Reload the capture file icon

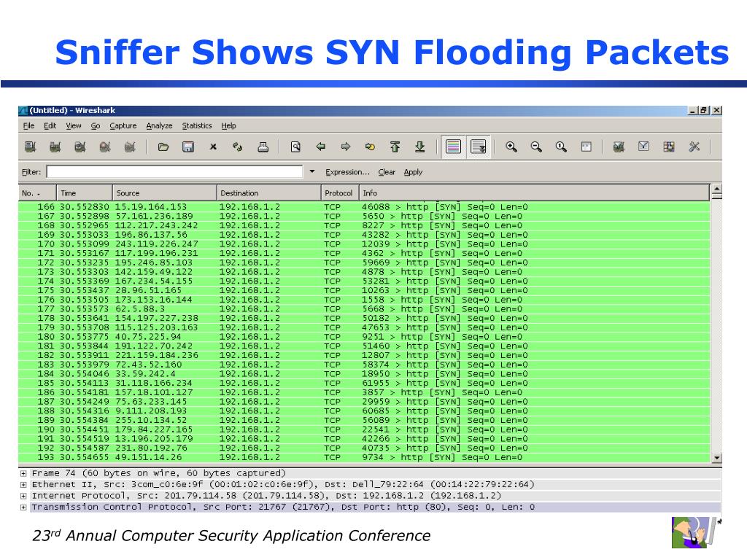pyautogui.click(x=238, y=147)
